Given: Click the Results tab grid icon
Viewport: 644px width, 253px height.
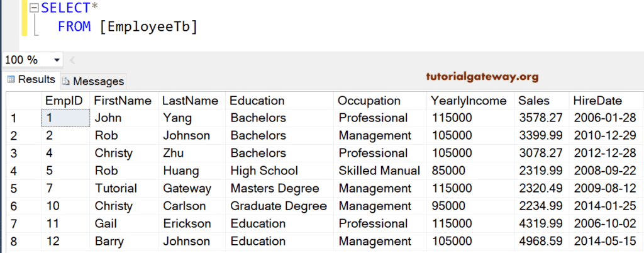Looking at the screenshot, I should [x=11, y=80].
